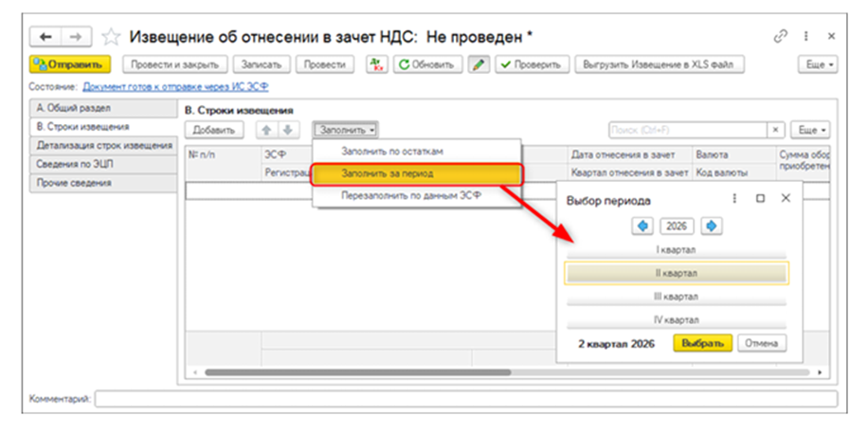Switch to А. Общий раздел tab
The height and width of the screenshot is (434, 868).
103,108
